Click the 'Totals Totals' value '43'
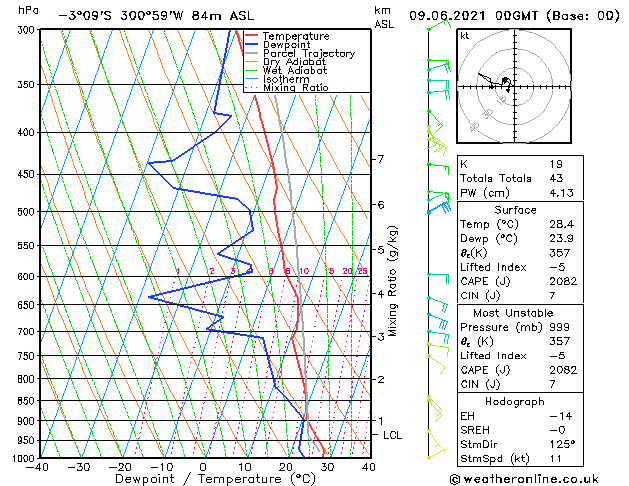629x486 pixels. tap(556, 178)
